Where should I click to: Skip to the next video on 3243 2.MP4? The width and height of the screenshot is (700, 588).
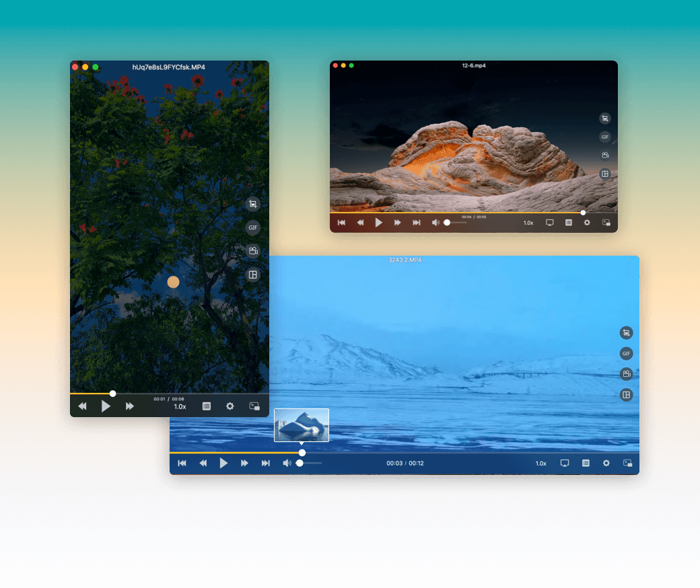tap(266, 463)
